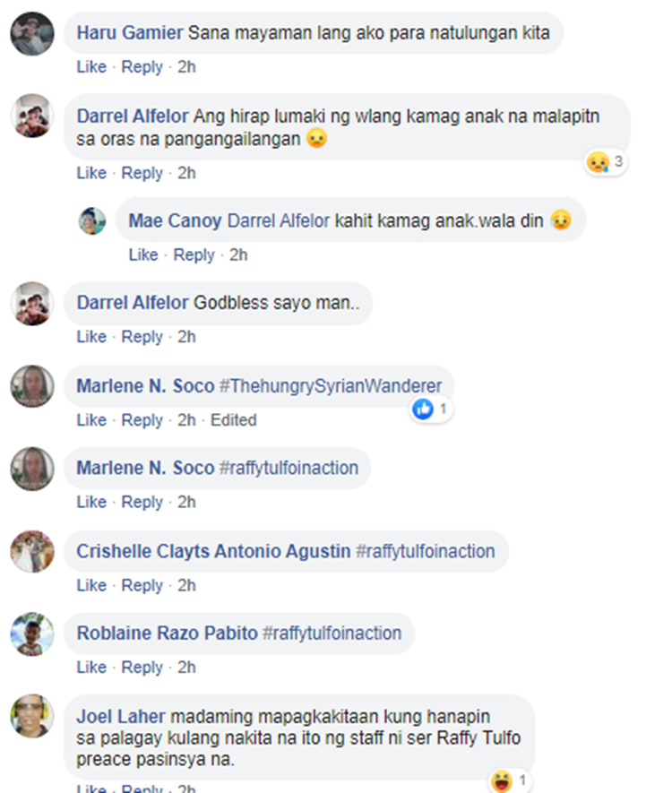This screenshot has width=672, height=793.
Task: Open the Darrel Alfelor mention in Mae Canoy's reply
Action: [279, 221]
